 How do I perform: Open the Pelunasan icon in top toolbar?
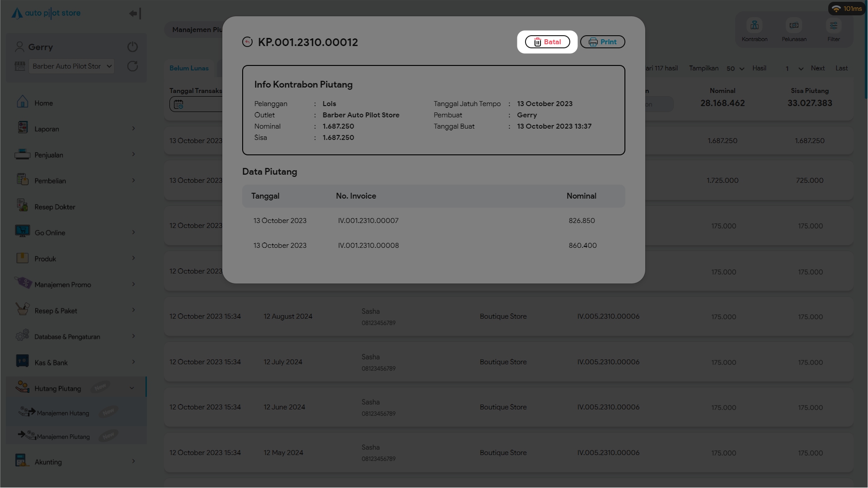(x=794, y=26)
